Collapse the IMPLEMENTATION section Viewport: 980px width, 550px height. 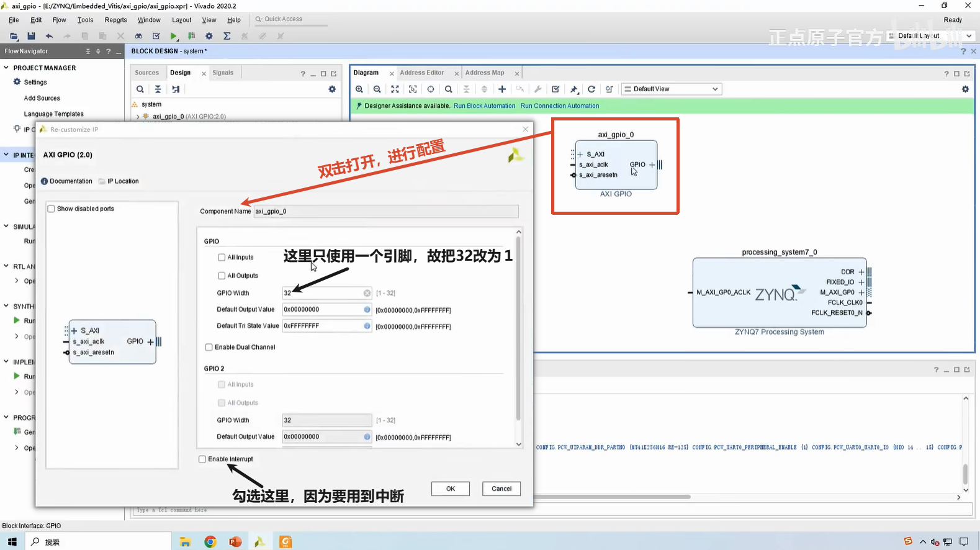point(6,362)
